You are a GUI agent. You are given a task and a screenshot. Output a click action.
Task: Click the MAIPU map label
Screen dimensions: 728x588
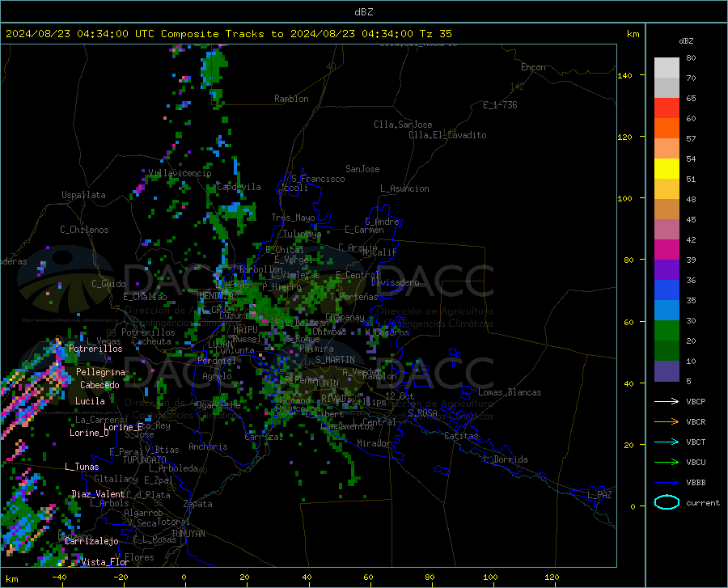tap(245, 330)
